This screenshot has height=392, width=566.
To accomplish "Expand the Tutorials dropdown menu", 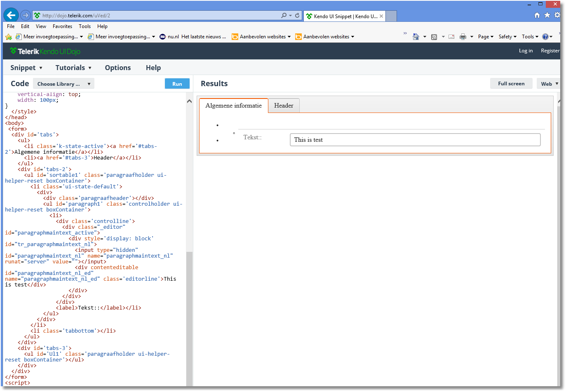I will pos(73,68).
